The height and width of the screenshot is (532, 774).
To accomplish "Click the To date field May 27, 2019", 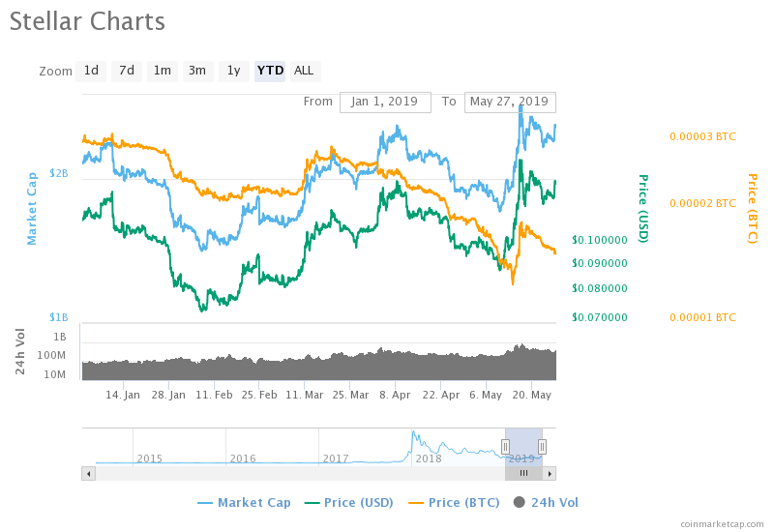I will (x=510, y=103).
